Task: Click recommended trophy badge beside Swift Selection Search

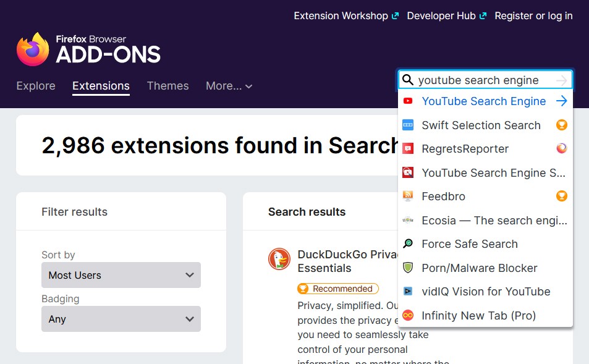Action: 562,125
